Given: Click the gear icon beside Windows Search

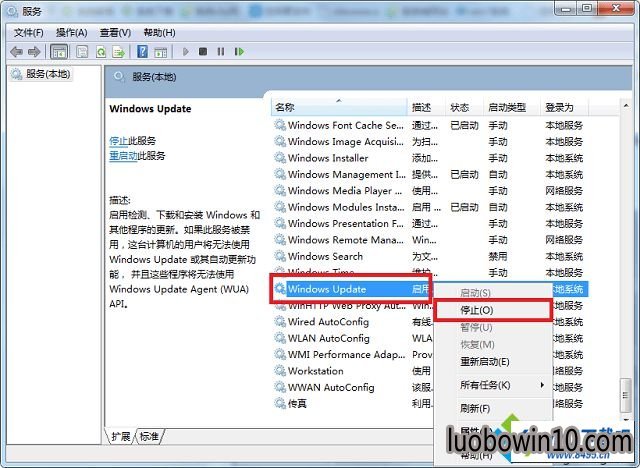Looking at the screenshot, I should 280,256.
